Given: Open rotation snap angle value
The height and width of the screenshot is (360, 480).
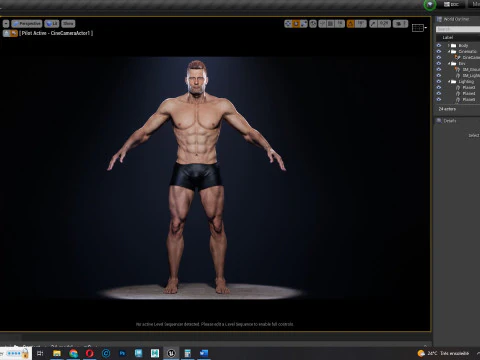Looking at the screenshot, I should pyautogui.click(x=360, y=24).
